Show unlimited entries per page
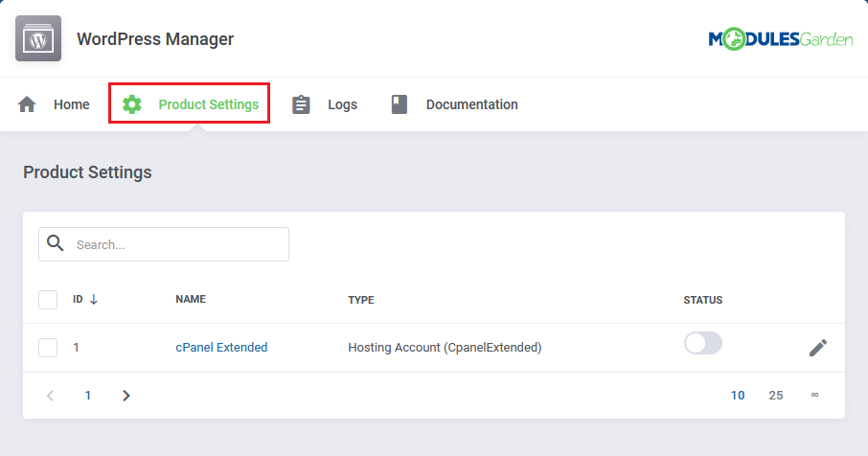868x456 pixels. 815,395
